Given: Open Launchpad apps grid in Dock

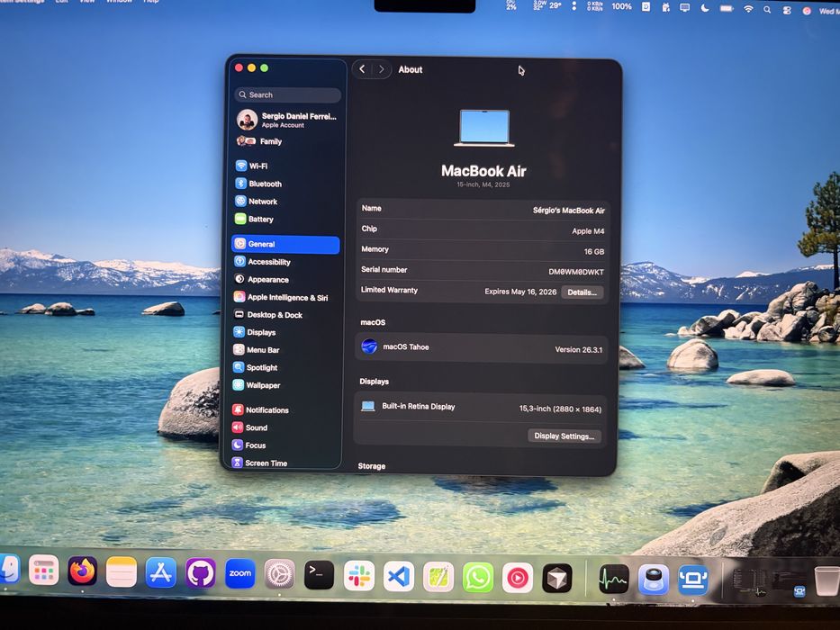Looking at the screenshot, I should point(43,571).
